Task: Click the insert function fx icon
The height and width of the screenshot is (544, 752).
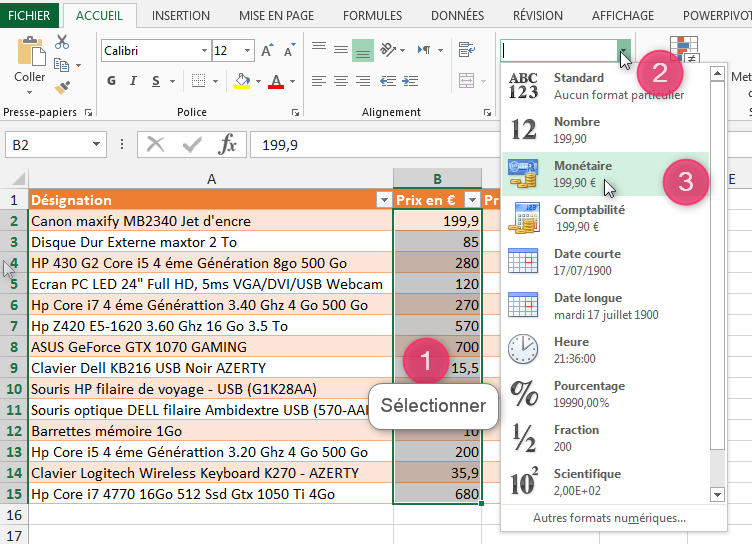Action: 227,144
